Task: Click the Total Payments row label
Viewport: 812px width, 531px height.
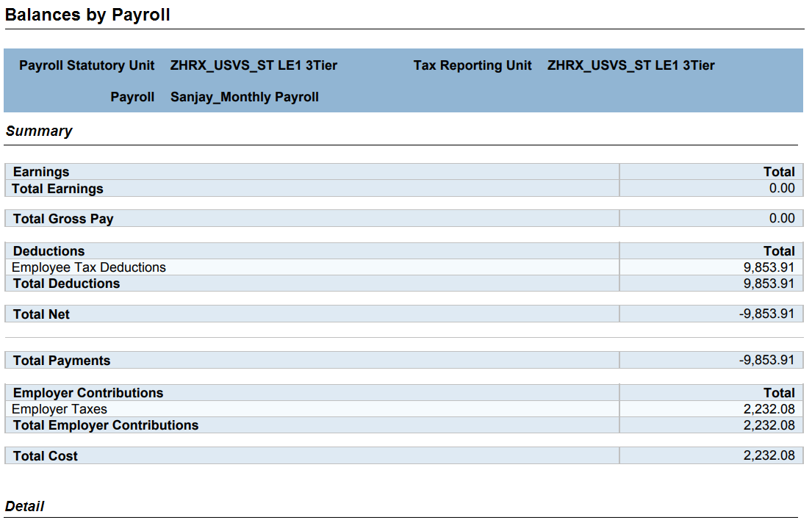Action: [x=62, y=361]
